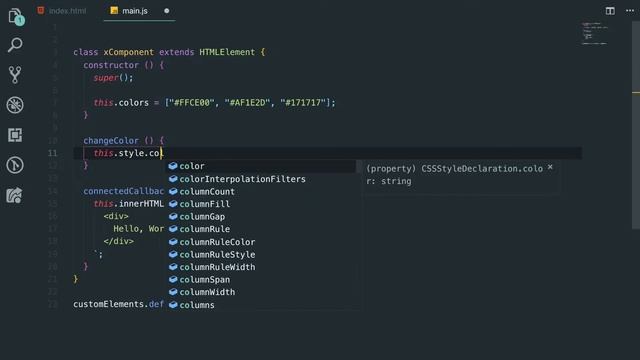Viewport: 640px width, 360px height.
Task: Close the suggestion details popup
Action: coord(550,167)
